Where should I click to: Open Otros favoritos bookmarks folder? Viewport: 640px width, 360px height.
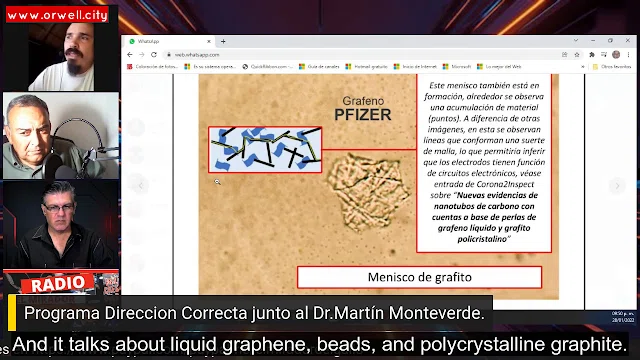click(612, 67)
